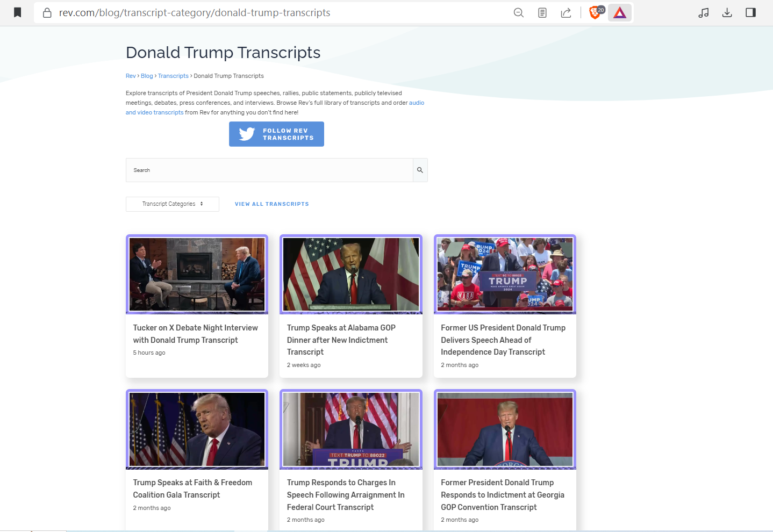Click into the Search input field
The width and height of the screenshot is (773, 532).
point(269,170)
